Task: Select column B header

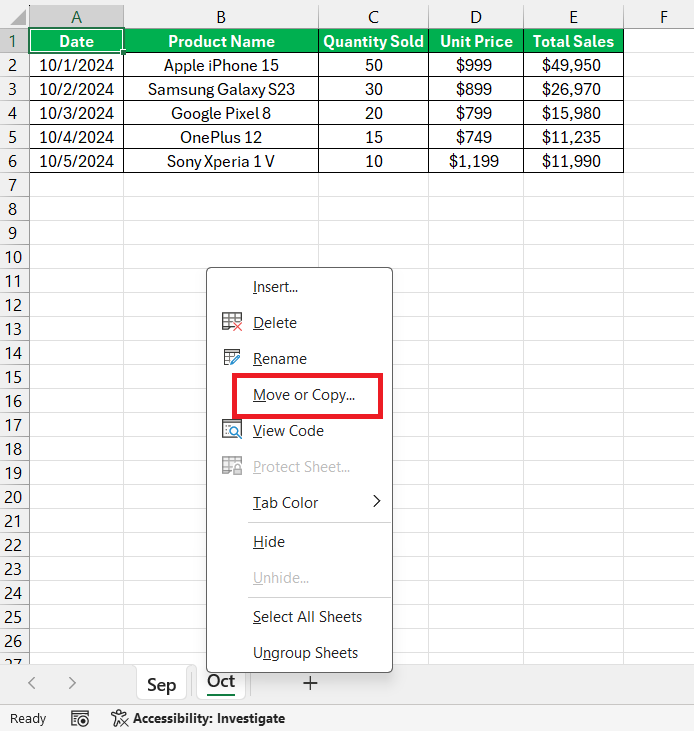Action: pos(221,17)
